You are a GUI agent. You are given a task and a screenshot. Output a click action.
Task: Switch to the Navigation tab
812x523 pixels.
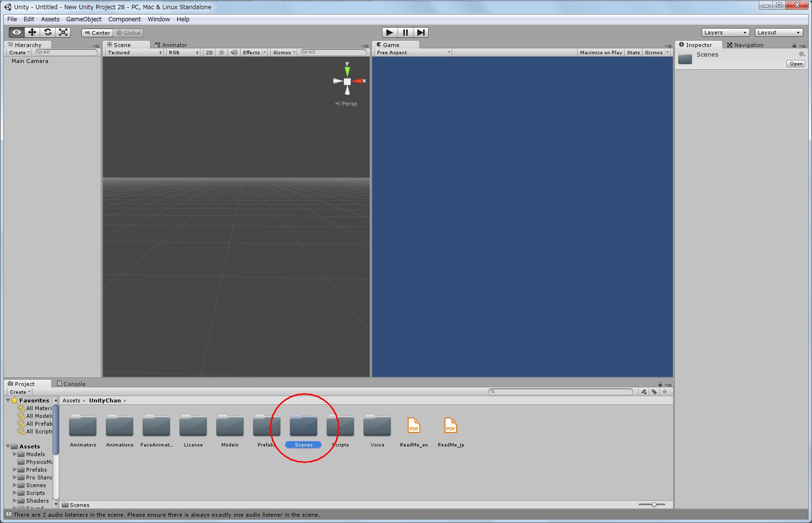[745, 45]
